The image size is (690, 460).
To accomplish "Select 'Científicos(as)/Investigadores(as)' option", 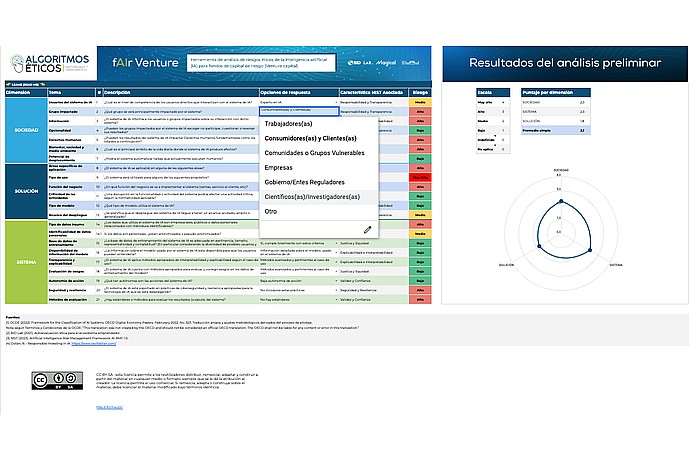I will [319, 197].
